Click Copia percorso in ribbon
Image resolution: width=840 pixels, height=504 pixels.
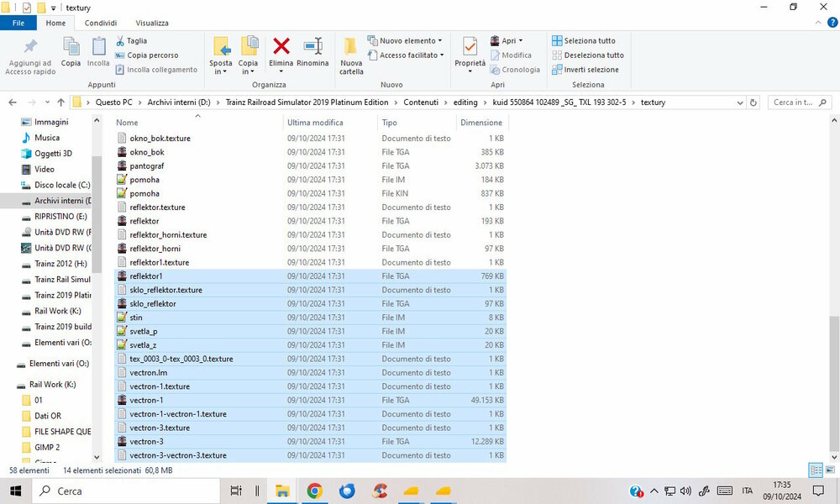coord(147,55)
